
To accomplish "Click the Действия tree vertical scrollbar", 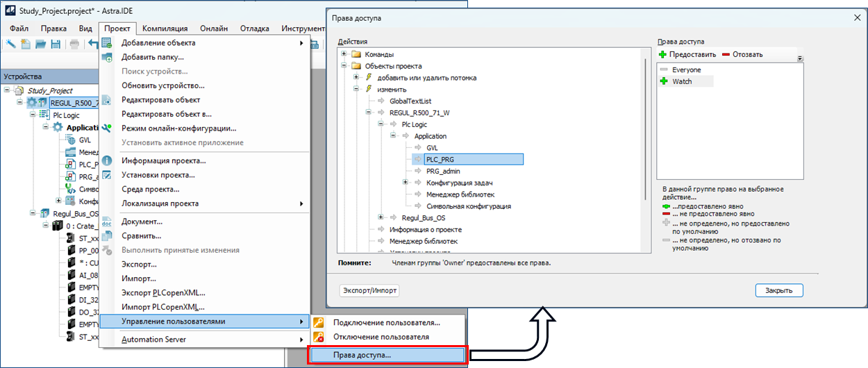I will click(x=647, y=125).
